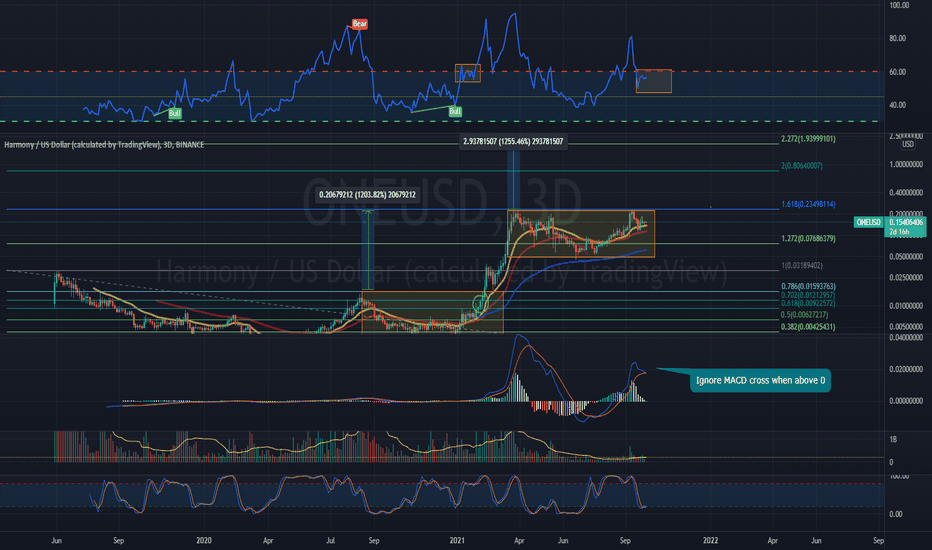932x550 pixels.
Task: Select the small orange rectangle on RSI at early 2021
Action: (x=468, y=73)
